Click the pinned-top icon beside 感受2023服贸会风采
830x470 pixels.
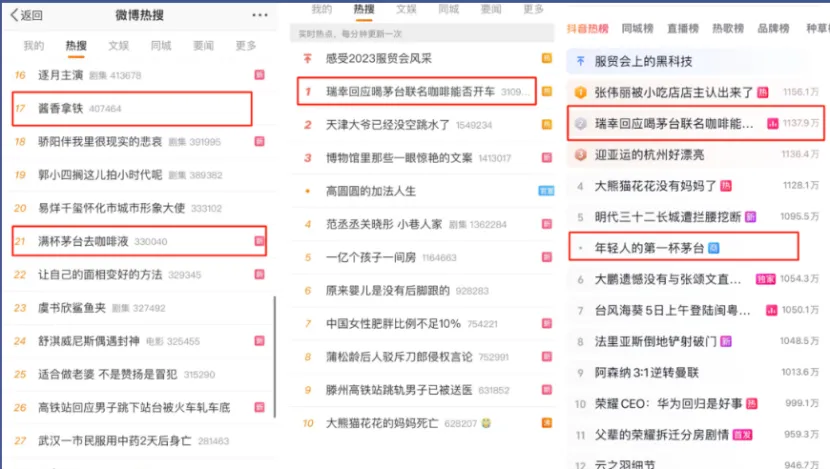(306, 59)
